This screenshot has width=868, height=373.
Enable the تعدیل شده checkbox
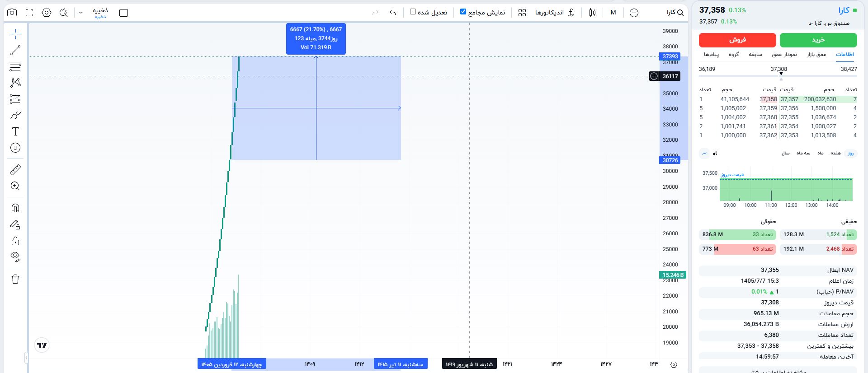tap(413, 12)
